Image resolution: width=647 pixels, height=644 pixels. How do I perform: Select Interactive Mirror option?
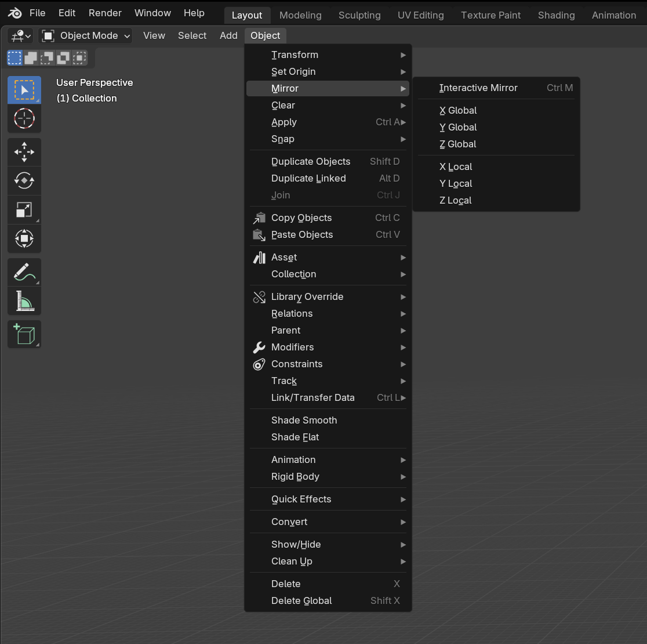[478, 88]
